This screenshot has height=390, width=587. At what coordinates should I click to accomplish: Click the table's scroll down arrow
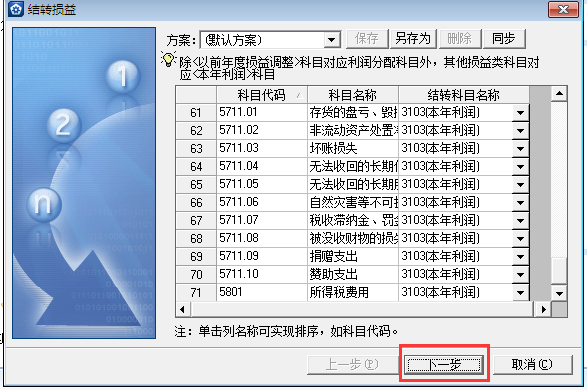pyautogui.click(x=559, y=293)
